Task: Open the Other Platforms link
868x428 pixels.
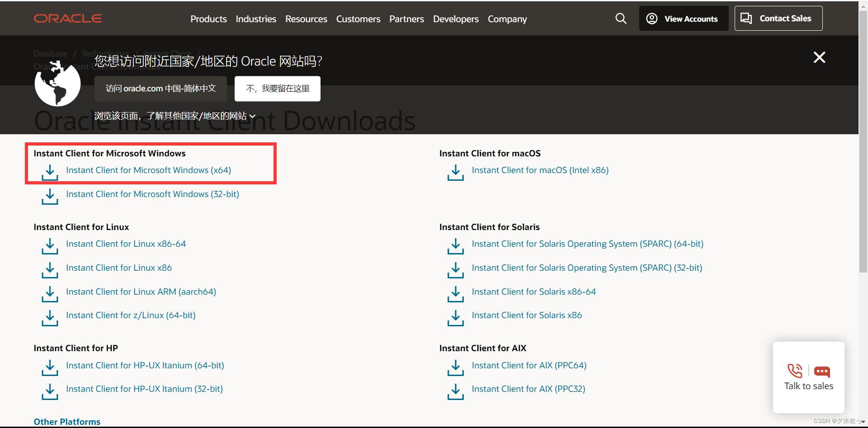Action: click(67, 421)
